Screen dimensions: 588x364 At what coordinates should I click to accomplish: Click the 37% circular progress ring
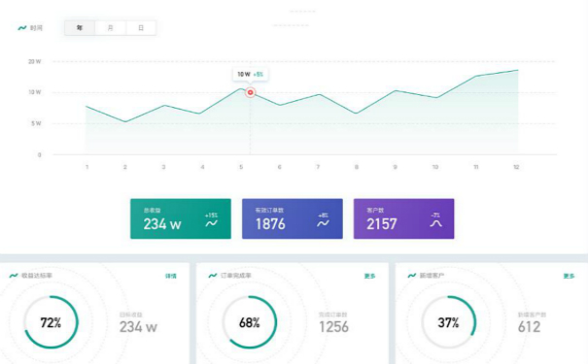(448, 322)
